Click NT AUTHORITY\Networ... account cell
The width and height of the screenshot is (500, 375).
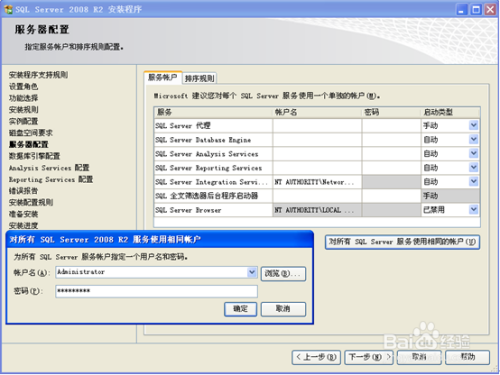click(x=317, y=182)
